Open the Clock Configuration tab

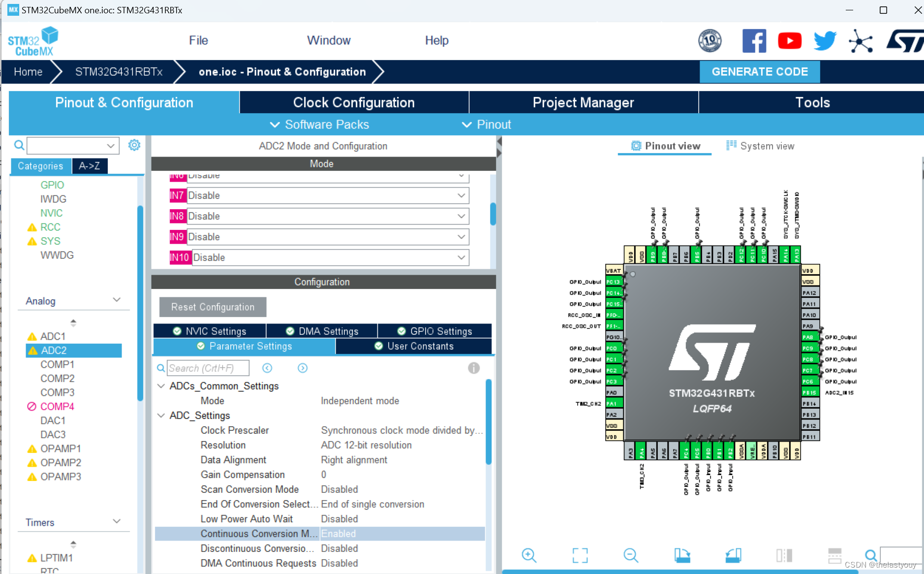pyautogui.click(x=354, y=102)
